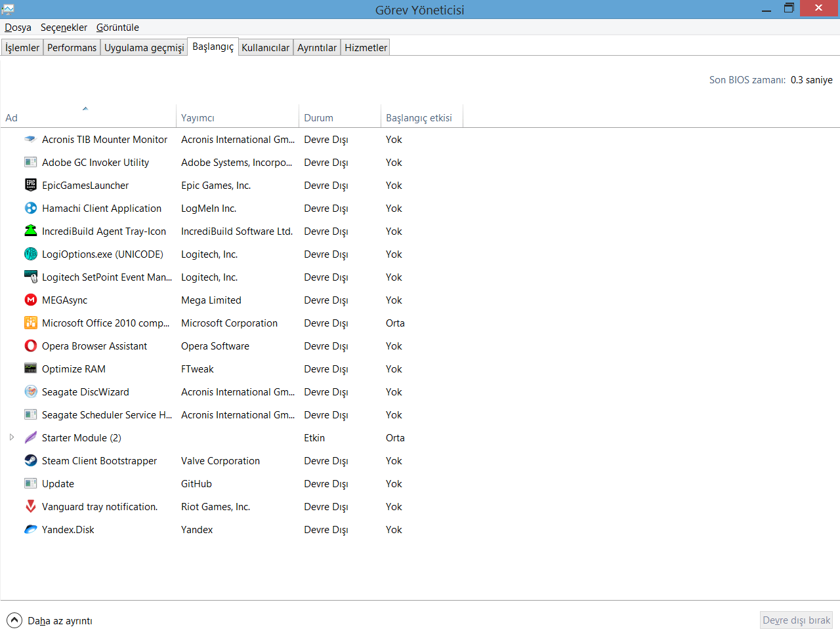This screenshot has height=640, width=840.
Task: Click the Seagate DiscWizard icon
Action: [x=30, y=391]
